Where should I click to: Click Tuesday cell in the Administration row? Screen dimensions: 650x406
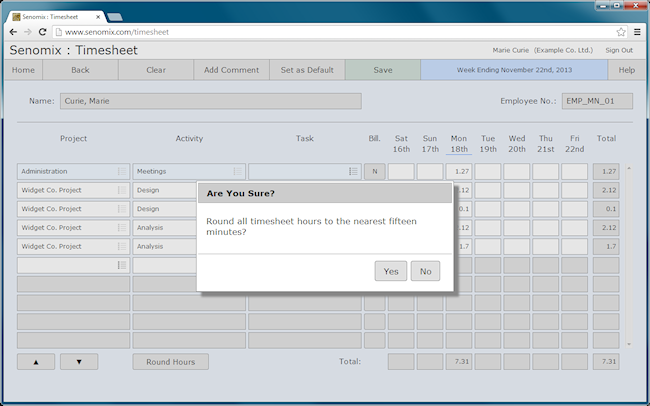point(488,171)
